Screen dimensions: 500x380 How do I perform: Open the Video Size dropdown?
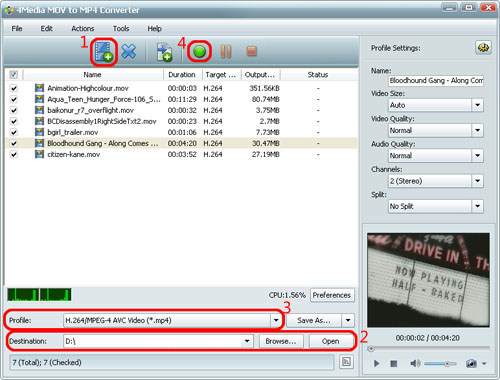pyautogui.click(x=477, y=105)
